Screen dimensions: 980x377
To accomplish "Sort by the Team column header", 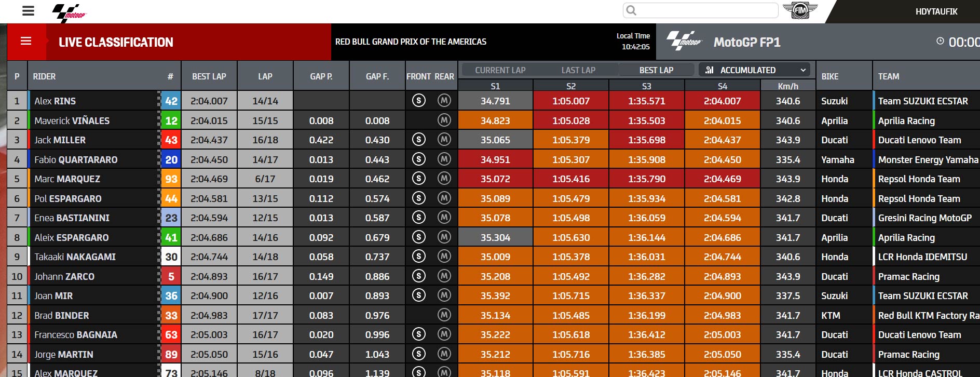I will 889,76.
